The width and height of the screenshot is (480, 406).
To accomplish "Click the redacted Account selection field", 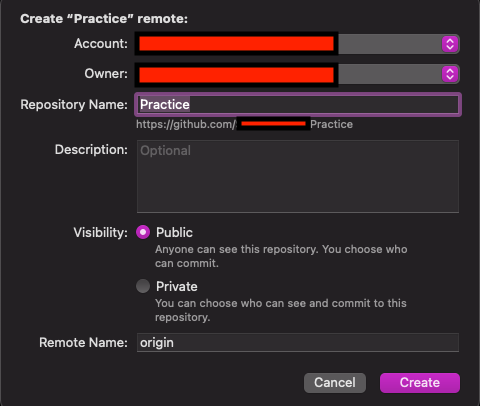I will click(297, 44).
